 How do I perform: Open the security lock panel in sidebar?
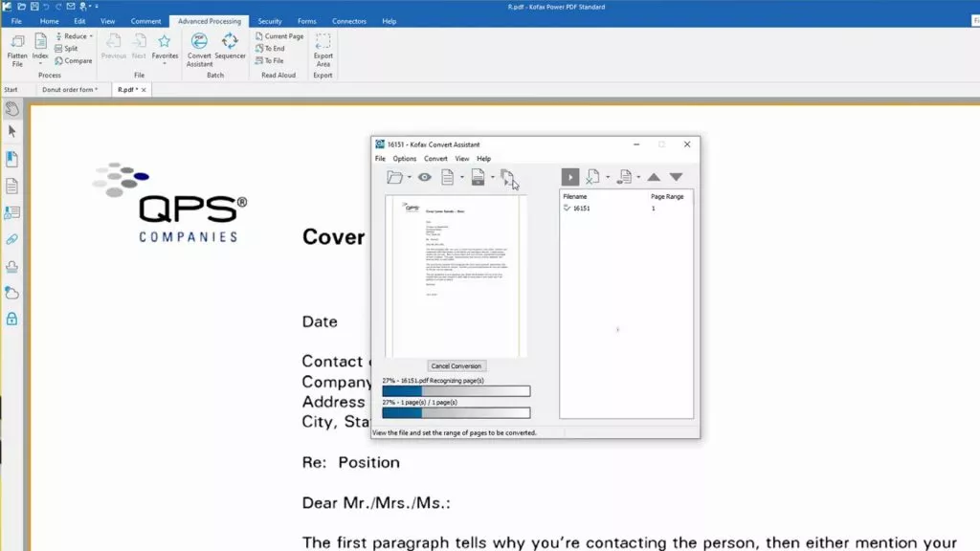(11, 320)
